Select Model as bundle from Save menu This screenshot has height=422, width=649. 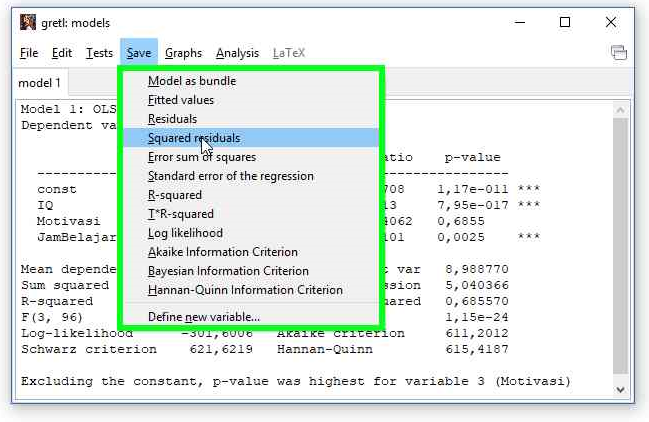(x=192, y=81)
